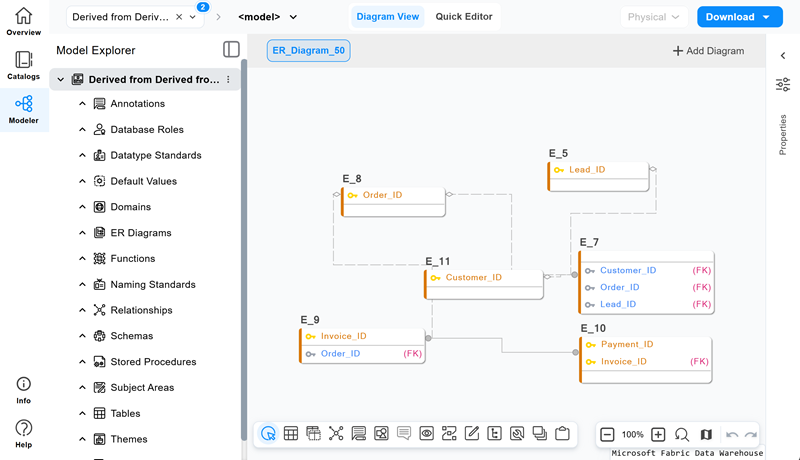Switch to Quick Editor tab
The height and width of the screenshot is (460, 800).
pyautogui.click(x=464, y=17)
